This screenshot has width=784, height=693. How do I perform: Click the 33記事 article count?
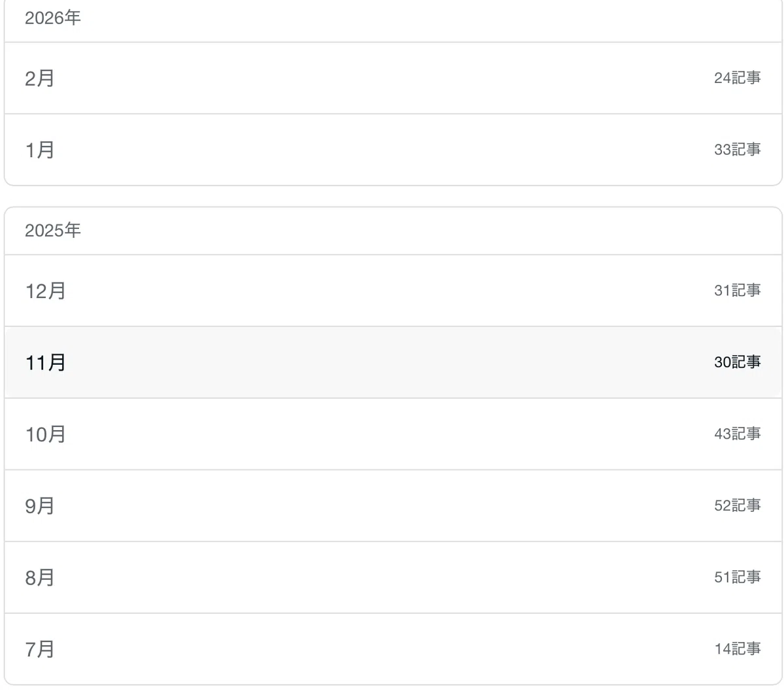click(x=737, y=150)
